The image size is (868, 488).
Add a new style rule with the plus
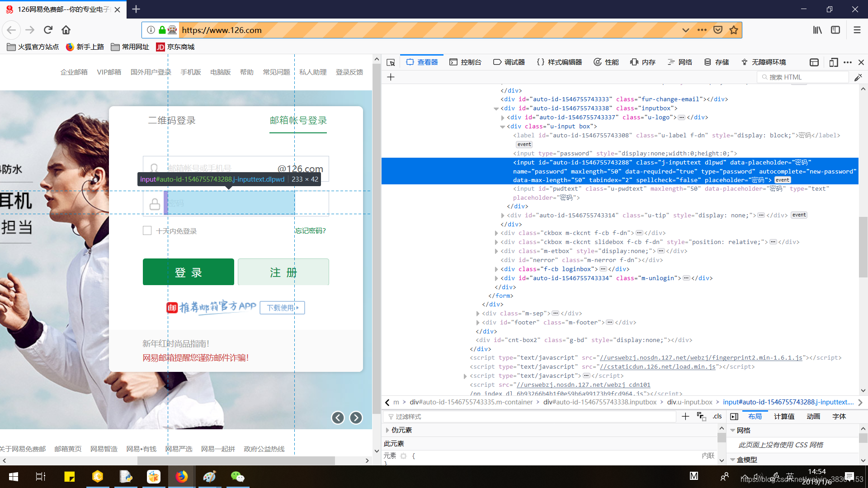click(x=685, y=416)
